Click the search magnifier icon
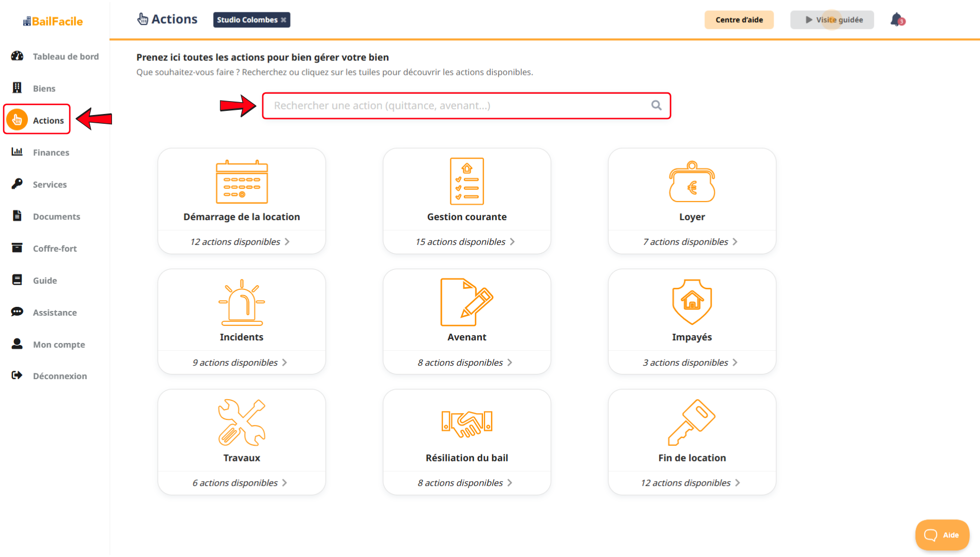 pyautogui.click(x=656, y=105)
